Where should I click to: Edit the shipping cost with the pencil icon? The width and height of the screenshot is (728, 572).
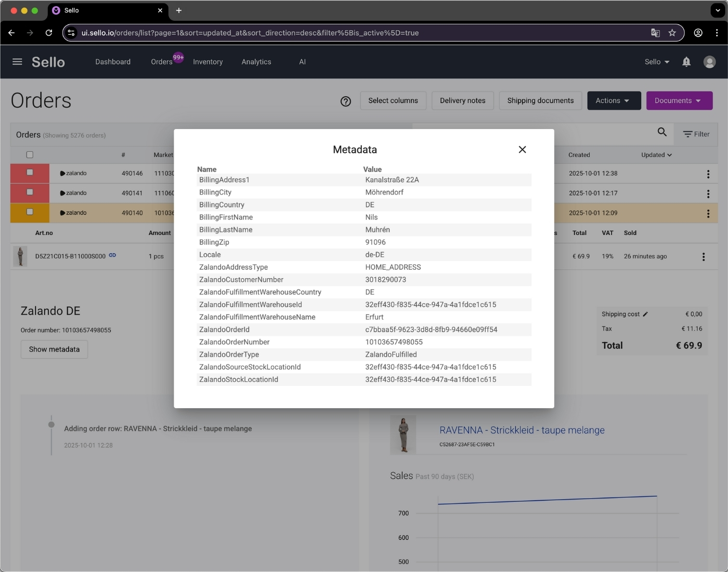(645, 314)
